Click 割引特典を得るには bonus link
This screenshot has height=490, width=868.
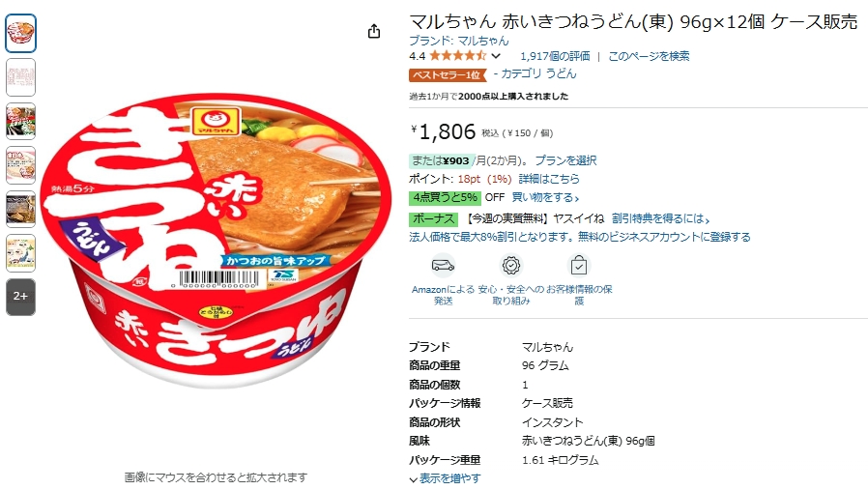click(x=660, y=218)
